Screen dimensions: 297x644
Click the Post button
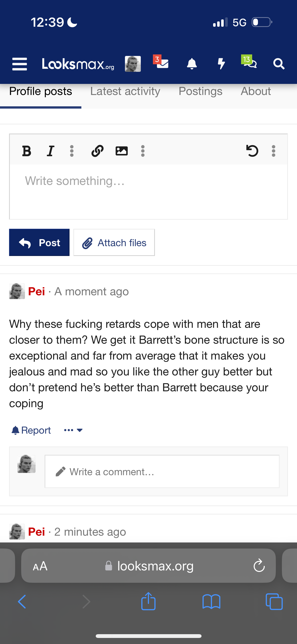pos(39,242)
